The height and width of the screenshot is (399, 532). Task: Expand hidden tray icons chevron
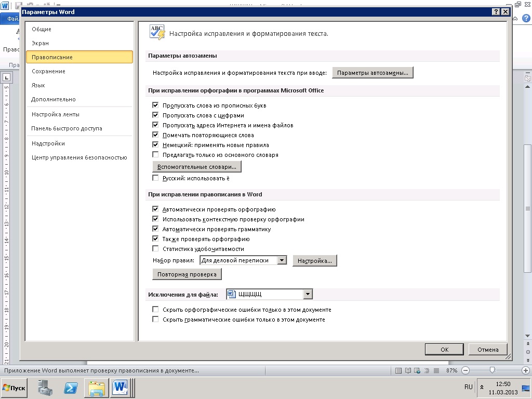(482, 387)
